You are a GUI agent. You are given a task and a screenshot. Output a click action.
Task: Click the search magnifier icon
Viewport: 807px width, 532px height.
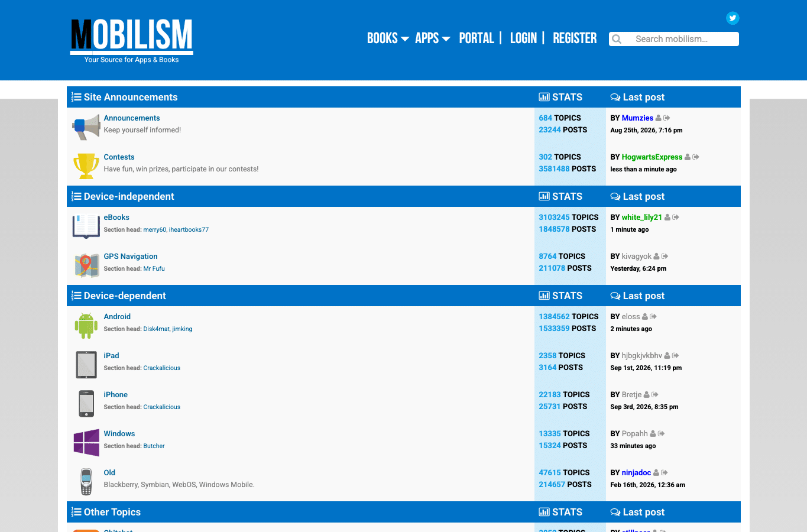[617, 39]
